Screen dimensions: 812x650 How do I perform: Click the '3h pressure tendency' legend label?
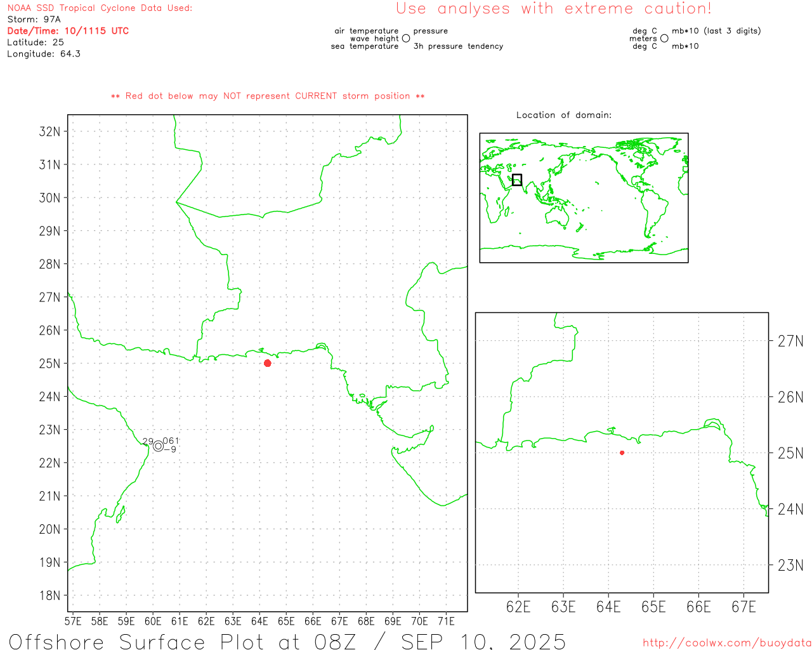458,46
